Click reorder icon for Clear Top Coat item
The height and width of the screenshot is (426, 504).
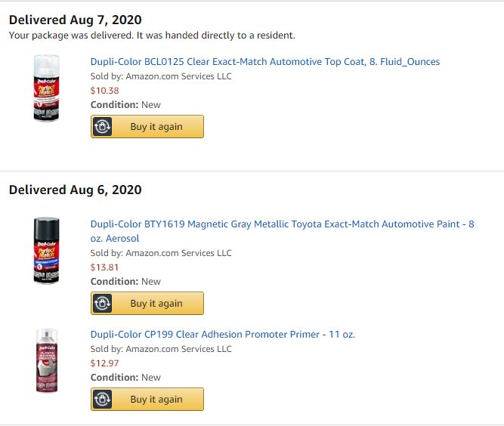pos(103,127)
